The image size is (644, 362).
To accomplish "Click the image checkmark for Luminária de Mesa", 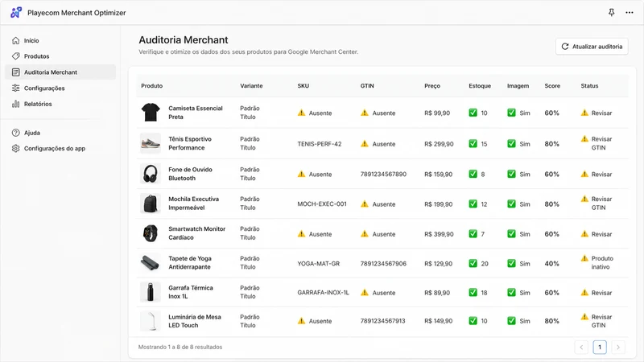I will [x=511, y=320].
